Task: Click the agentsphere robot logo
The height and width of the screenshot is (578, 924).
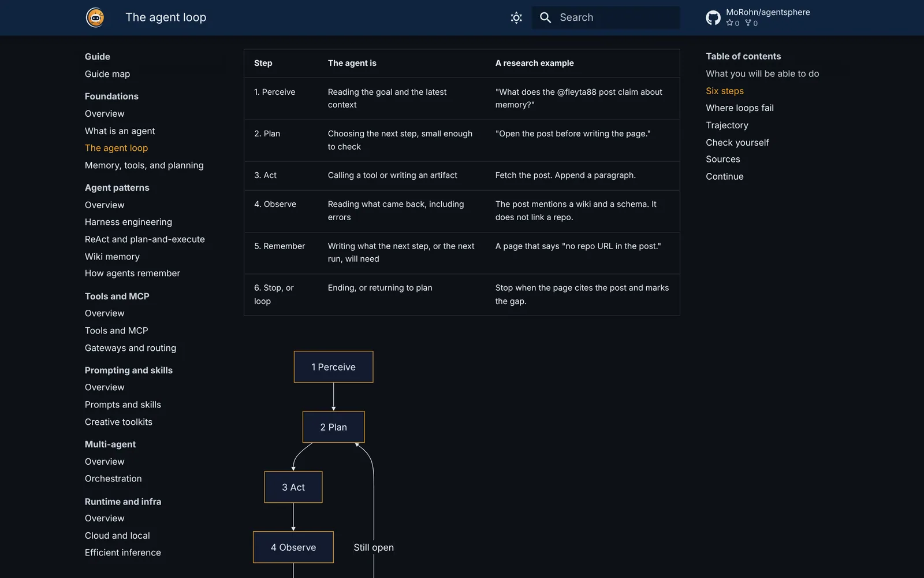Action: [x=95, y=17]
